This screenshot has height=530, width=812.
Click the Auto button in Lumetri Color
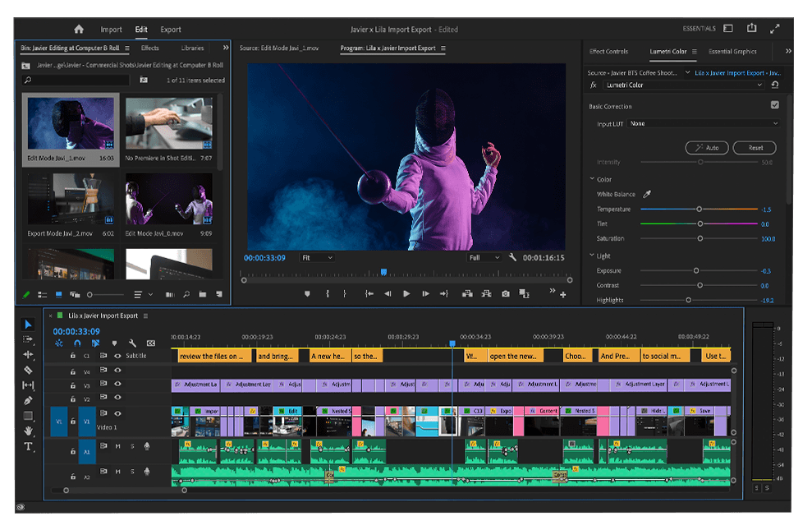tap(707, 148)
